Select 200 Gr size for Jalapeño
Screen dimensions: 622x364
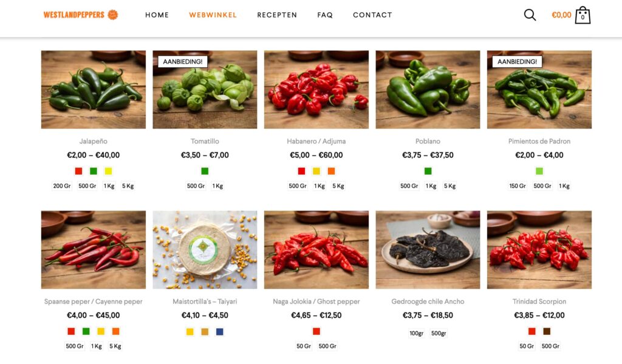[62, 186]
